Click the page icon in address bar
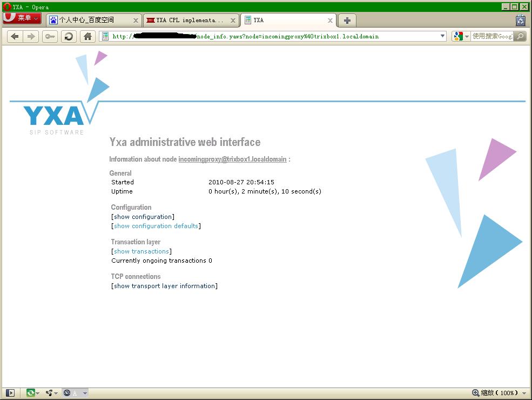The height and width of the screenshot is (400, 532). [x=105, y=36]
